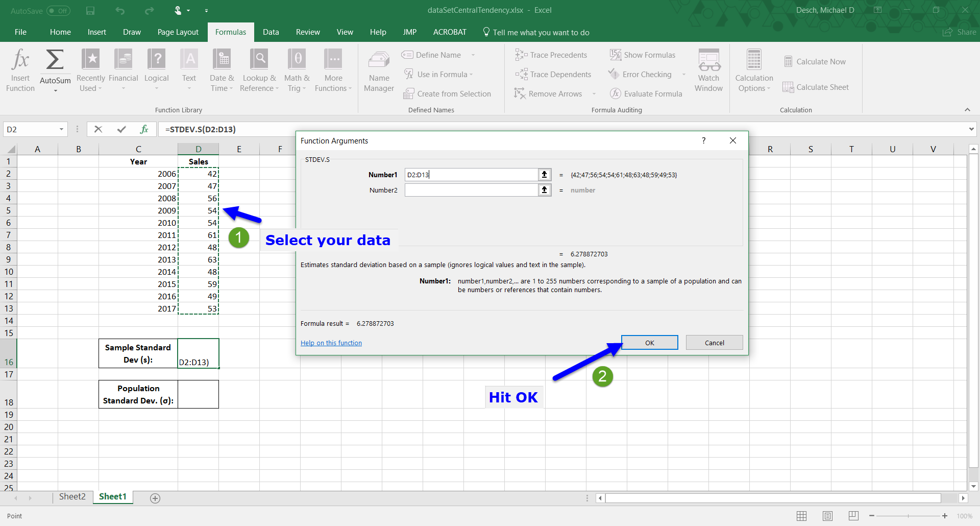Open the 'Help on this function' link
This screenshot has height=526, width=980.
[x=331, y=343]
